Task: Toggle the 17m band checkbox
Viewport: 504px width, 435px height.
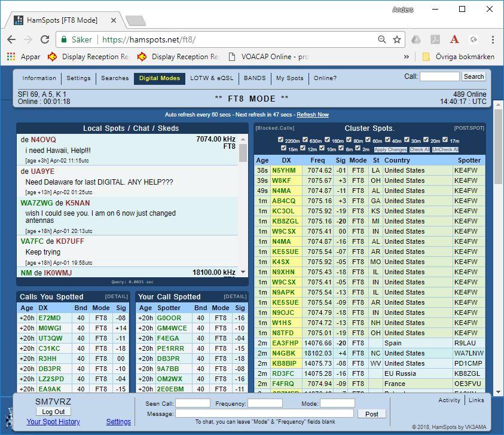Action: [445, 139]
